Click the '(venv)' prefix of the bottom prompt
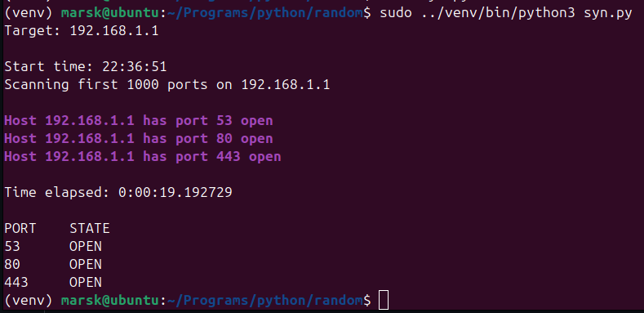644x313 pixels. tap(29, 301)
